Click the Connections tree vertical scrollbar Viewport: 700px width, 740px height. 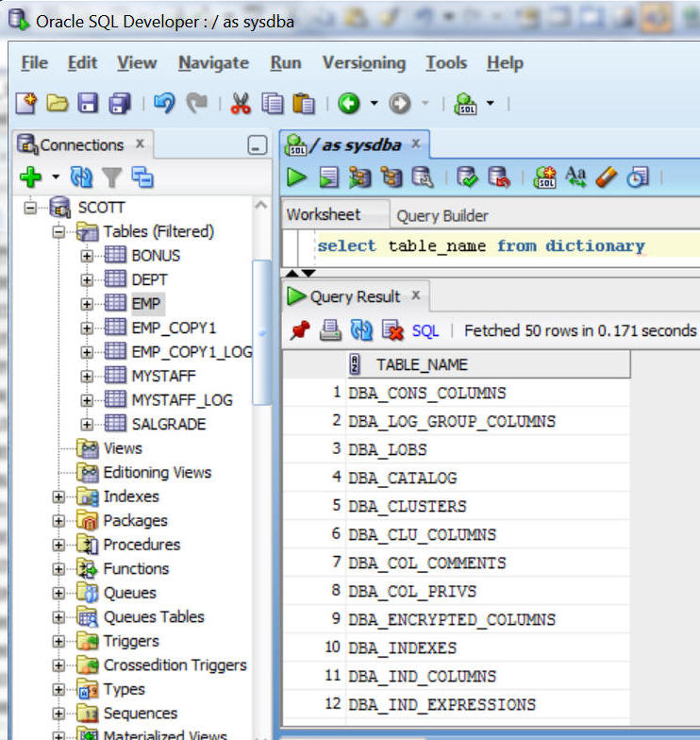(x=261, y=330)
